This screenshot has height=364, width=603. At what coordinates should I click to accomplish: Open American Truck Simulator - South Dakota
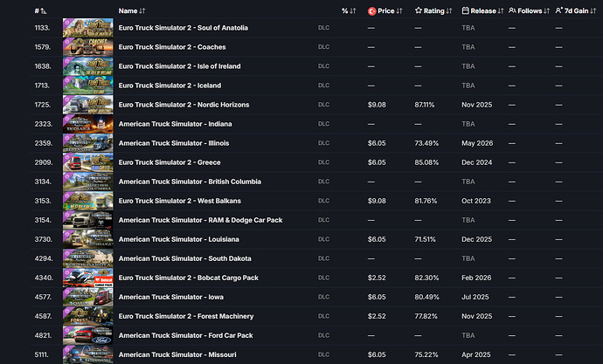click(184, 258)
